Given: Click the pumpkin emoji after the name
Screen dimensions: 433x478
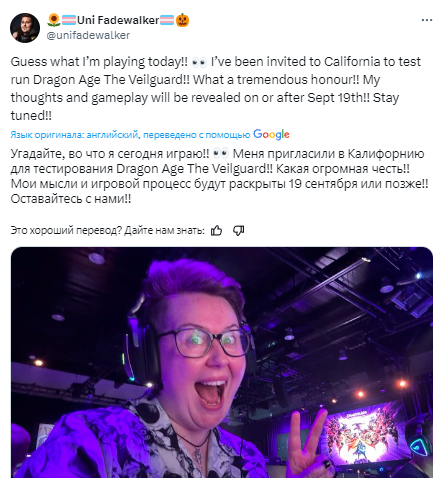Looking at the screenshot, I should click(x=182, y=20).
